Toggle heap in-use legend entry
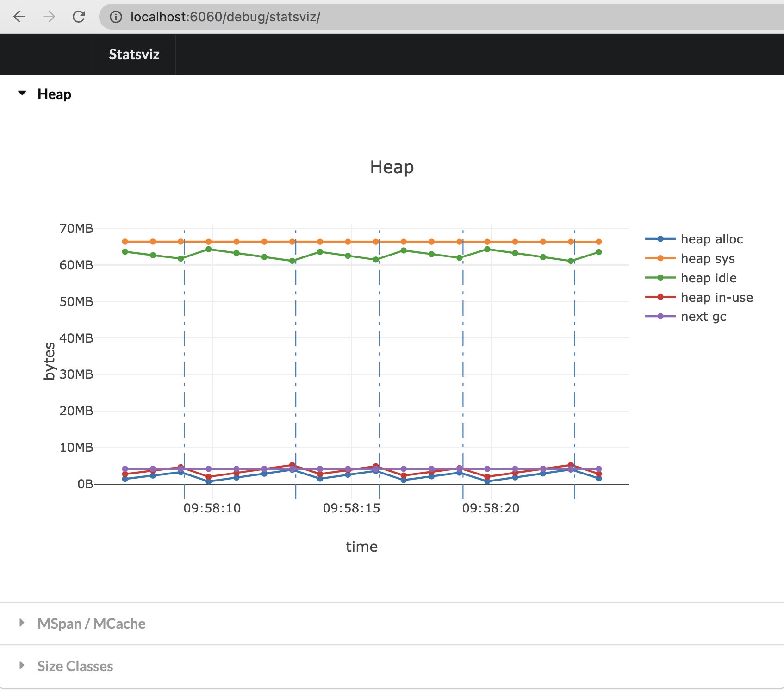 point(716,298)
